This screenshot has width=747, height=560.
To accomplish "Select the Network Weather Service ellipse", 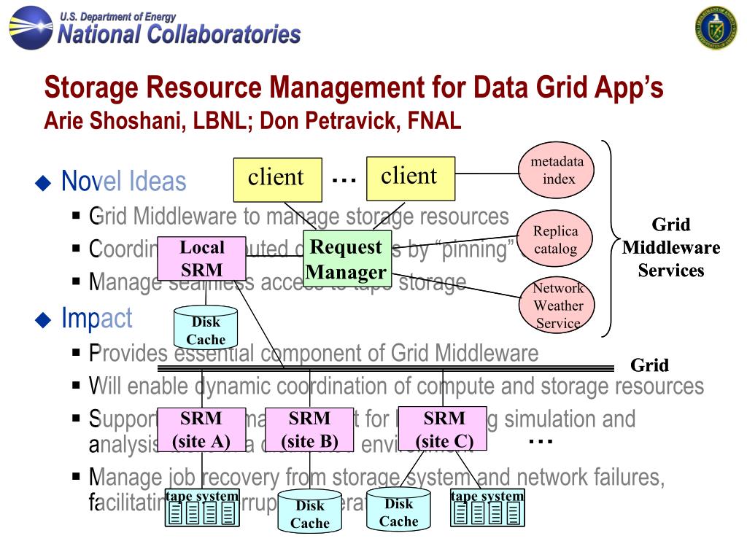I will [557, 305].
